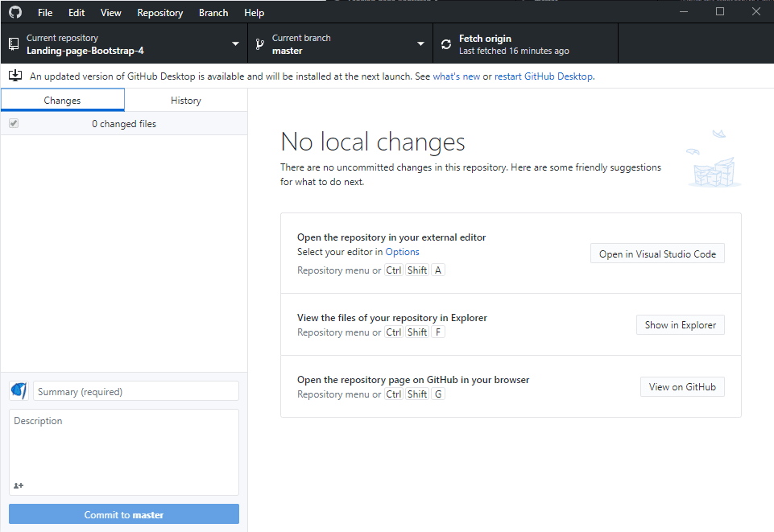The image size is (774, 532).
Task: Click the Commit to master button
Action: tap(124, 514)
